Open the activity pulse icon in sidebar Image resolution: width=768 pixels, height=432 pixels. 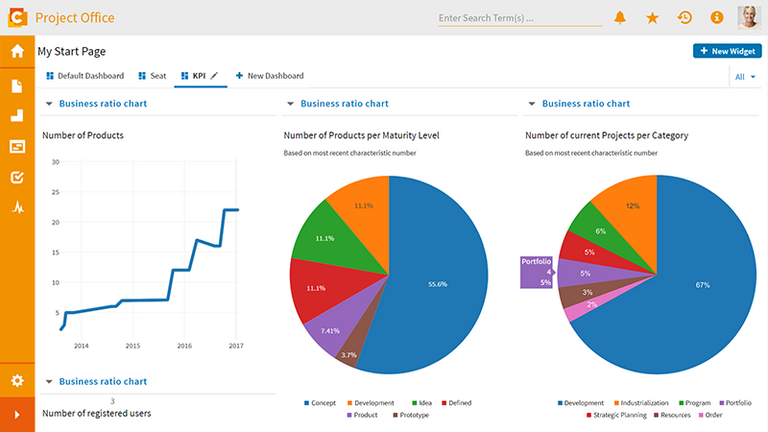click(18, 208)
